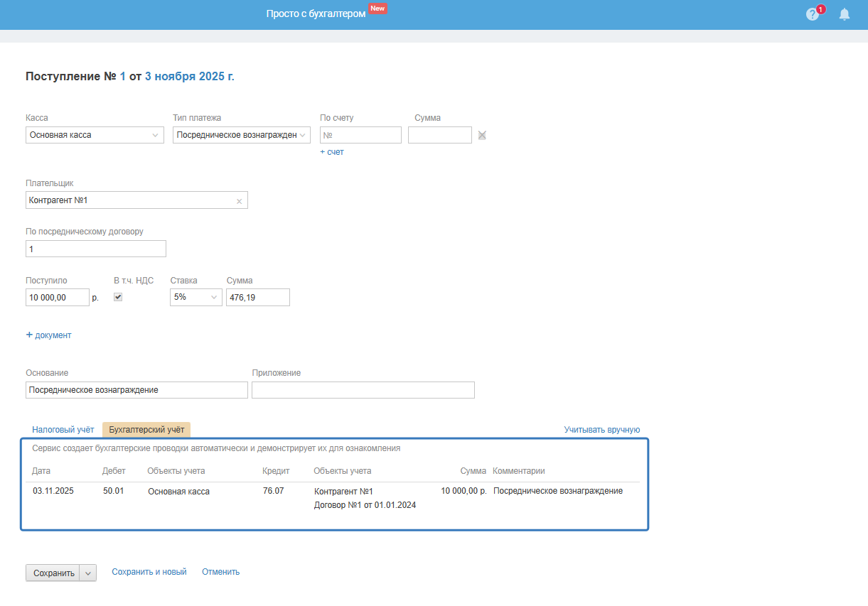
Task: Change the date 3 ноября 2025 г.
Action: (190, 77)
